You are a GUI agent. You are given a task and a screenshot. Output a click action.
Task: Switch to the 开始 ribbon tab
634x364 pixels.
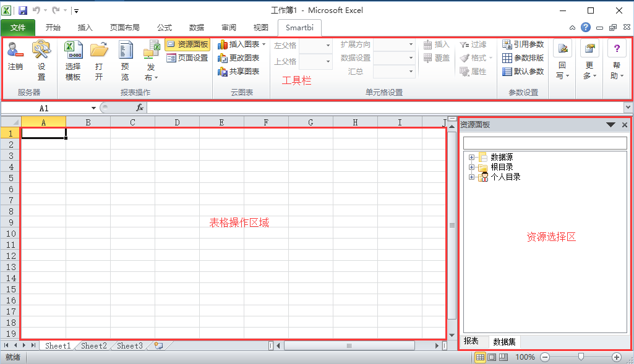(53, 27)
